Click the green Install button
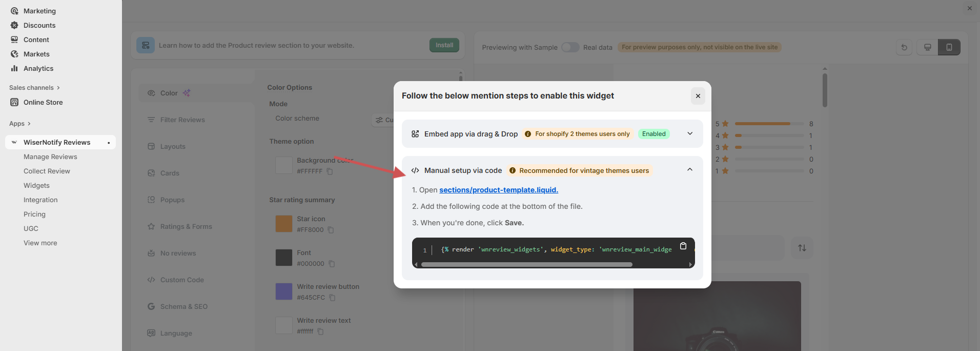 tap(444, 45)
